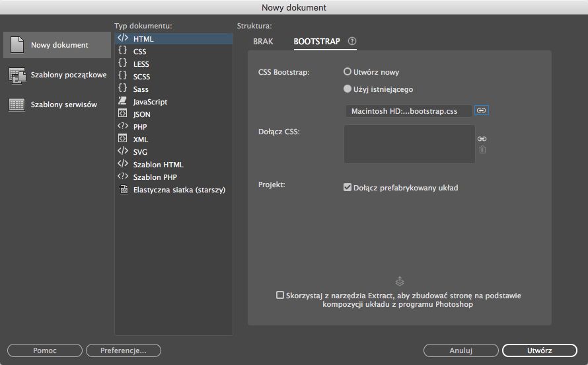Click the Sass curly braces icon
This screenshot has height=365, width=588.
(123, 88)
